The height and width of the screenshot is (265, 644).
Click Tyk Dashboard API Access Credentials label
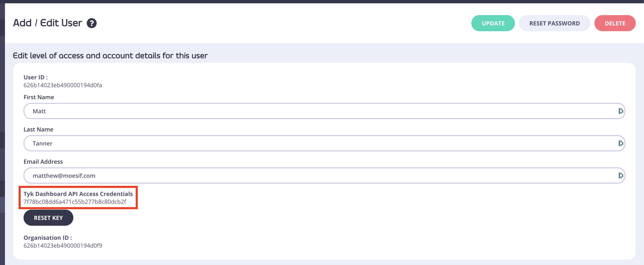[78, 194]
